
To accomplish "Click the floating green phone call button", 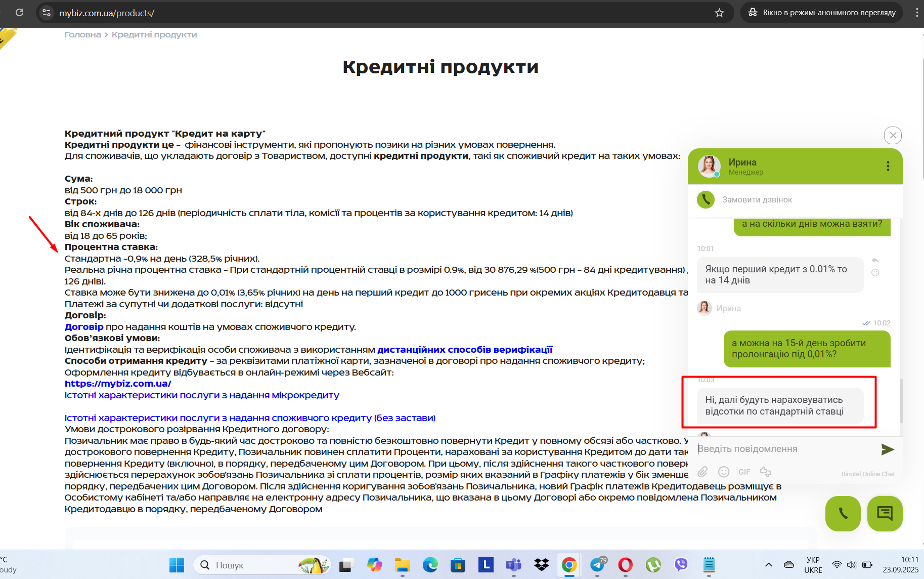I will [843, 514].
